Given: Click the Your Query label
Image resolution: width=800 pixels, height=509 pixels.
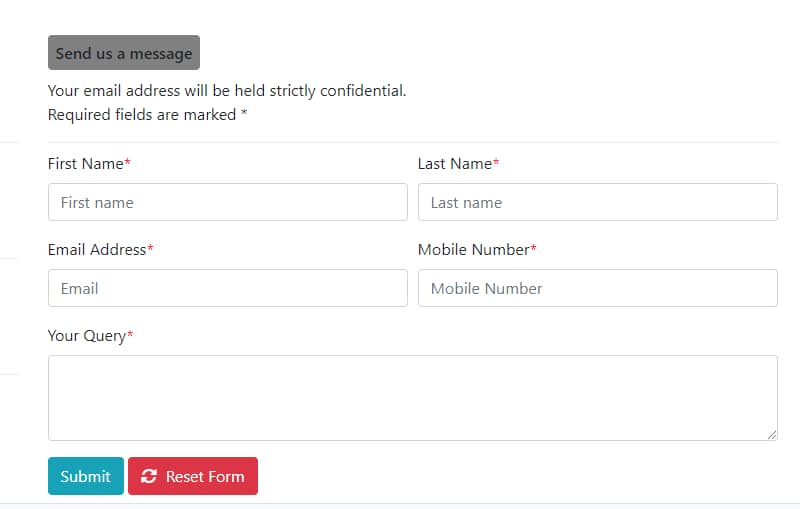Looking at the screenshot, I should pyautogui.click(x=86, y=336).
